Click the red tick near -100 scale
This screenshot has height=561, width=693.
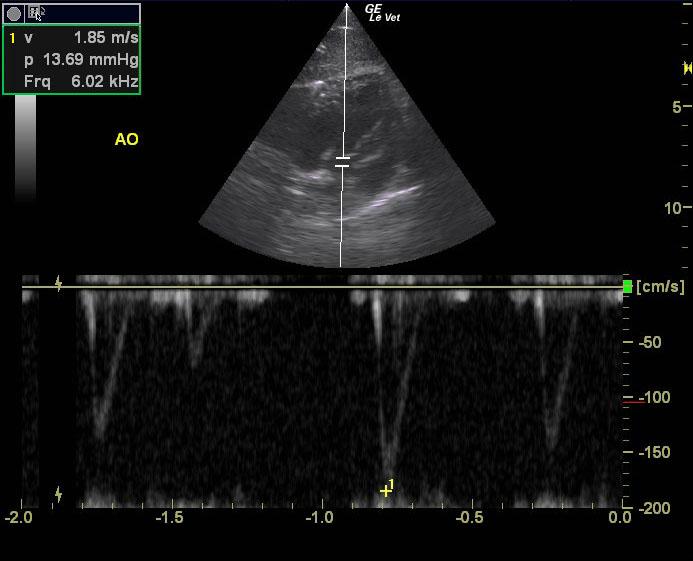[634, 402]
